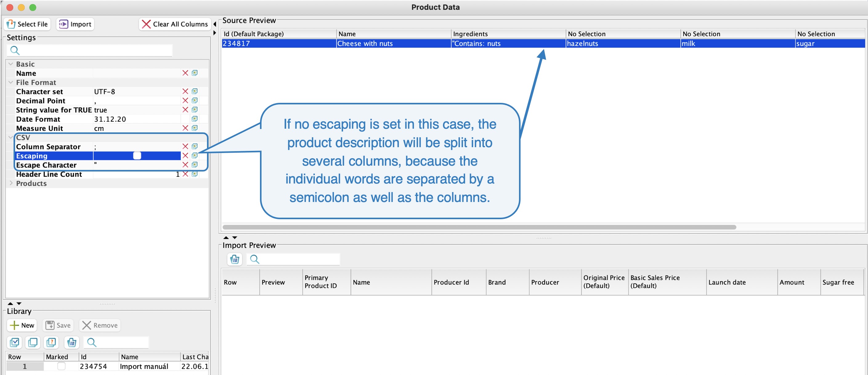Edit the Character set value UTF-8

pyautogui.click(x=137, y=92)
